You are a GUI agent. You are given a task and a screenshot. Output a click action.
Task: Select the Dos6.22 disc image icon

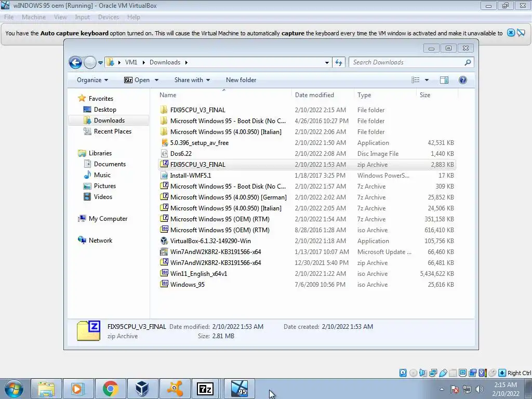[164, 153]
